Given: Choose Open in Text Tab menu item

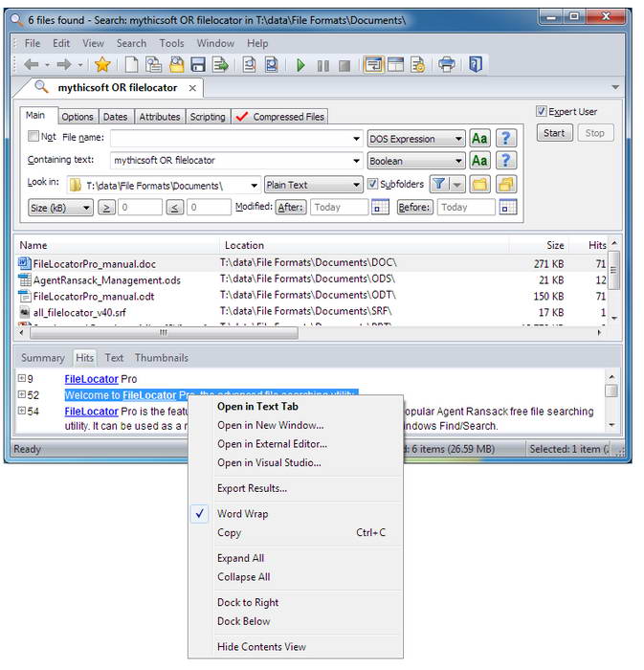Looking at the screenshot, I should [295, 407].
